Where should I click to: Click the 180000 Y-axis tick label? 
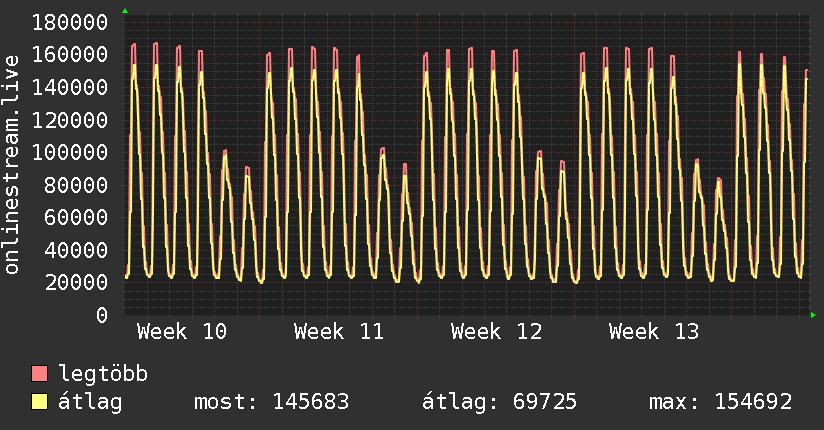click(70, 22)
